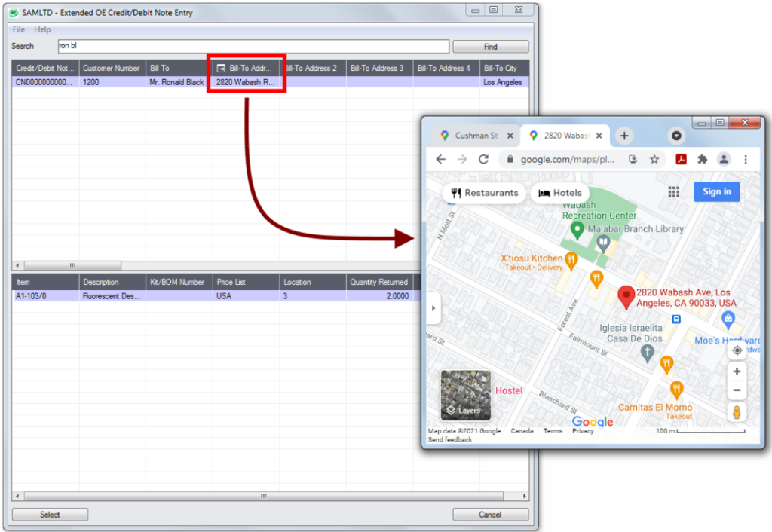Open the Chrome three-dot menu
Viewport: 772px width, 532px height.
[746, 159]
